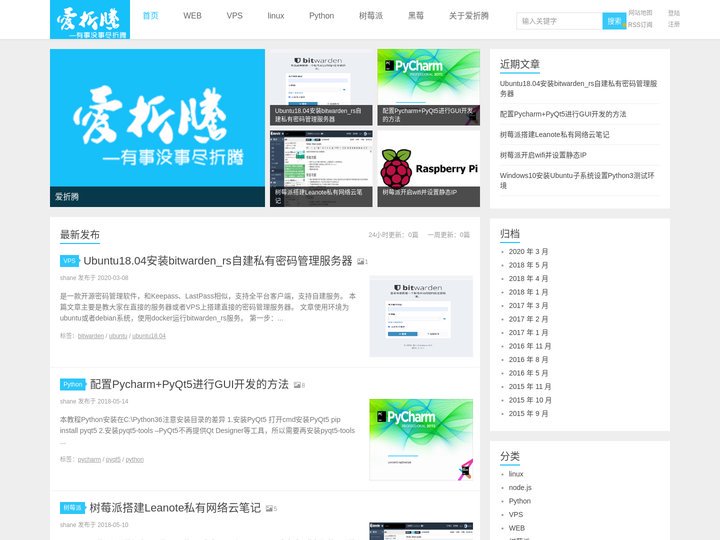Click the 爱折腾 site logo in header

[90, 20]
